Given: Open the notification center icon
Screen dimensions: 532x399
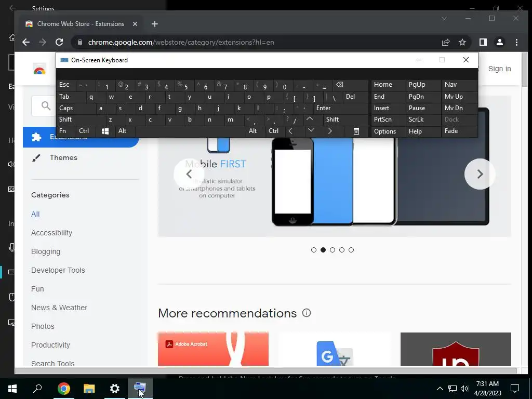Looking at the screenshot, I should tap(515, 388).
